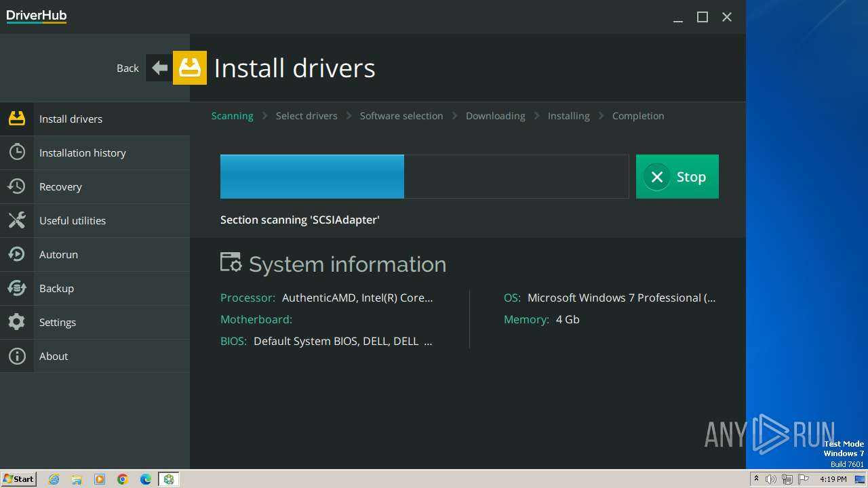Image resolution: width=868 pixels, height=488 pixels.
Task: Click the Install drivers sidebar icon
Action: [x=17, y=119]
